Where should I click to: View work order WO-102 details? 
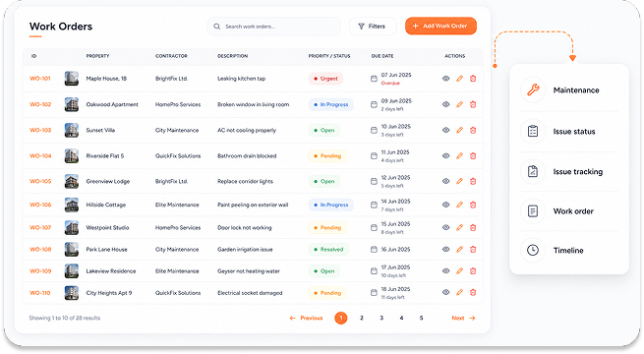pos(445,104)
